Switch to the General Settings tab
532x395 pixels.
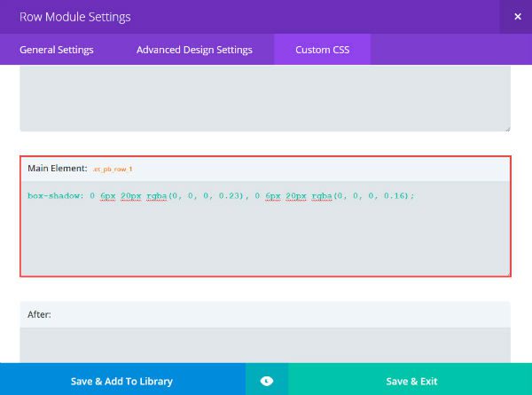coord(57,50)
